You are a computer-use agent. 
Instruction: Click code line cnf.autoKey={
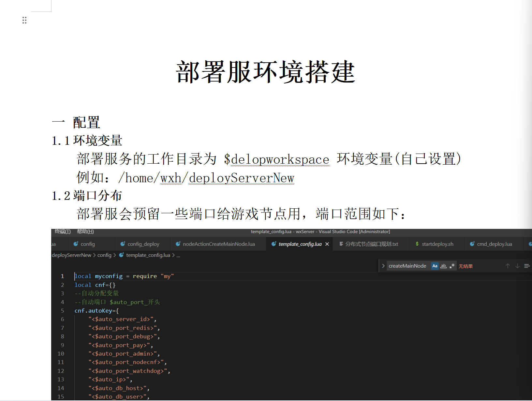point(96,311)
